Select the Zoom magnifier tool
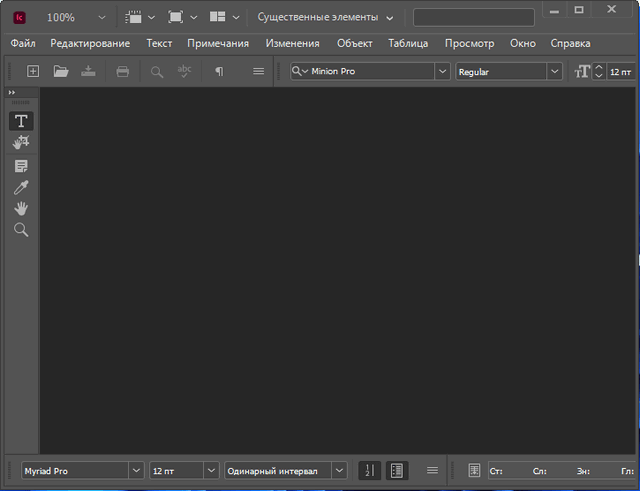Viewport: 640px width, 491px height. coord(21,230)
